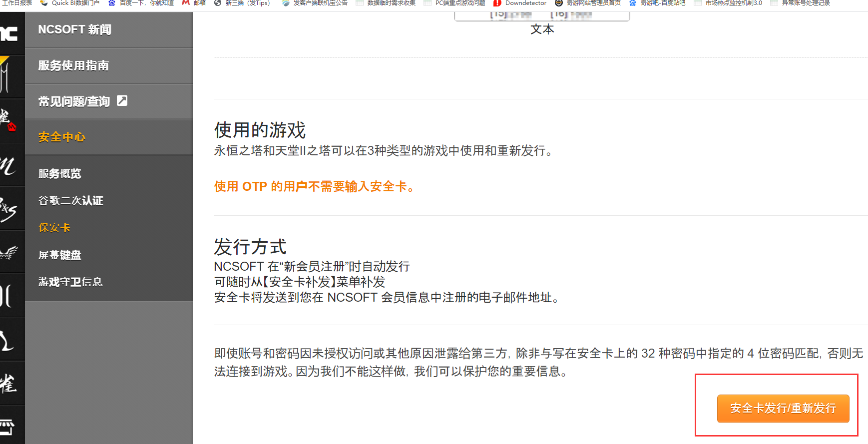Open NCSOFT 新闻 in the sidebar

point(109,30)
